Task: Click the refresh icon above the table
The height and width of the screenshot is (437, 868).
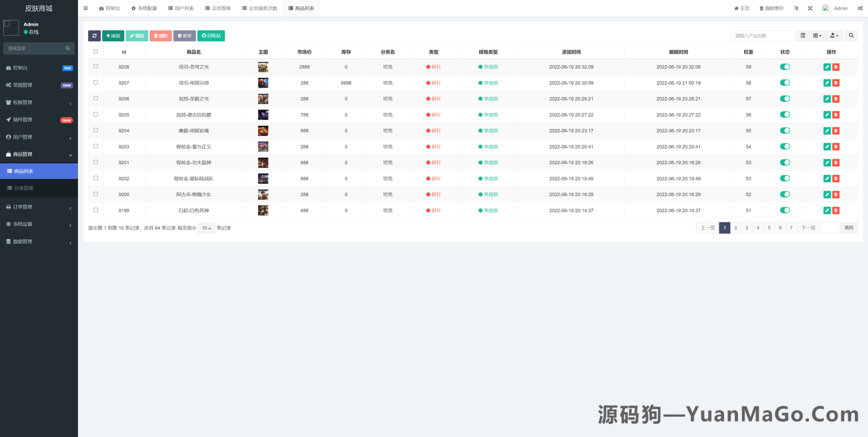Action: coord(94,36)
